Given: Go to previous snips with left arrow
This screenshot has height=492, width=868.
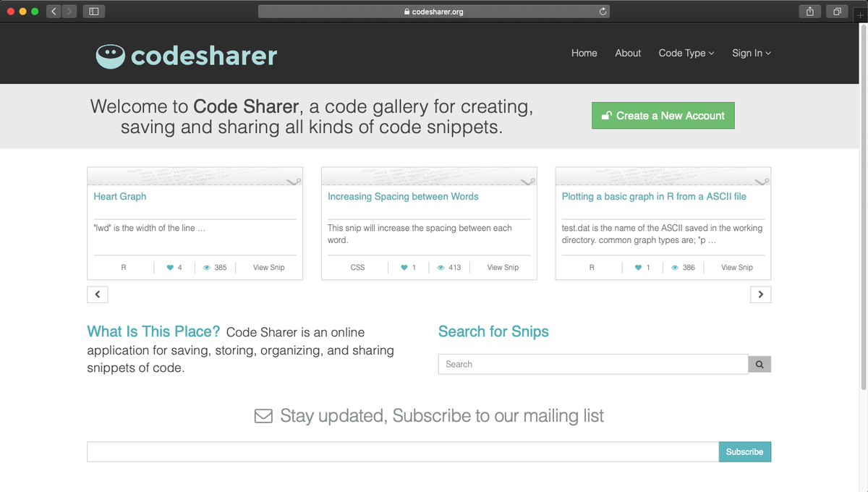Looking at the screenshot, I should pos(98,294).
